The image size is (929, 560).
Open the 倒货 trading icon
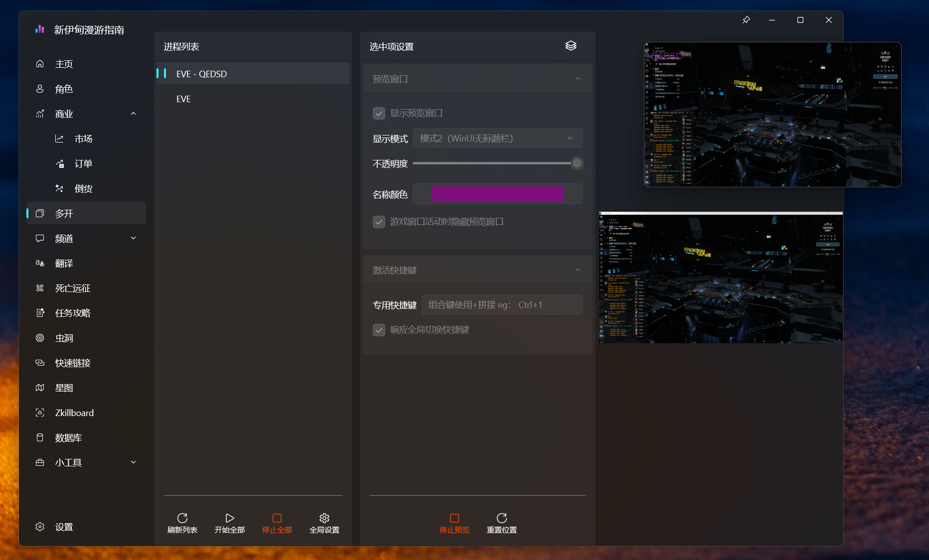(x=59, y=188)
